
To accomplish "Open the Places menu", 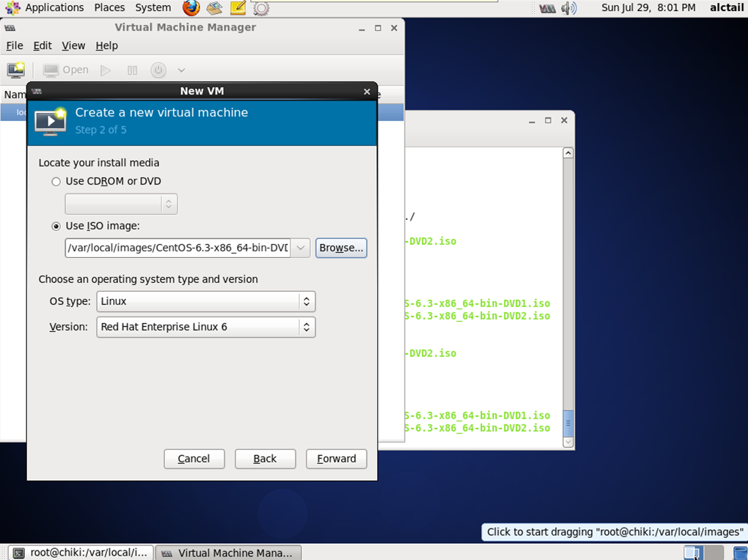I will pyautogui.click(x=109, y=7).
